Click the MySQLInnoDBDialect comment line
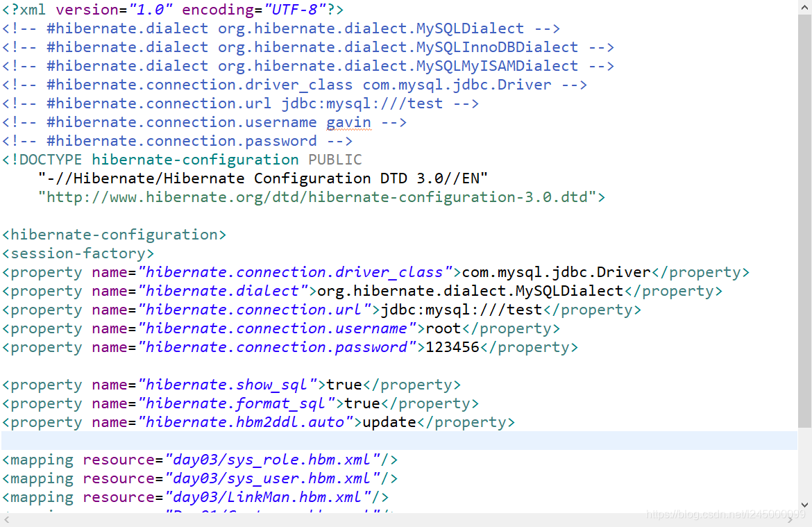812x527 pixels. 308,47
